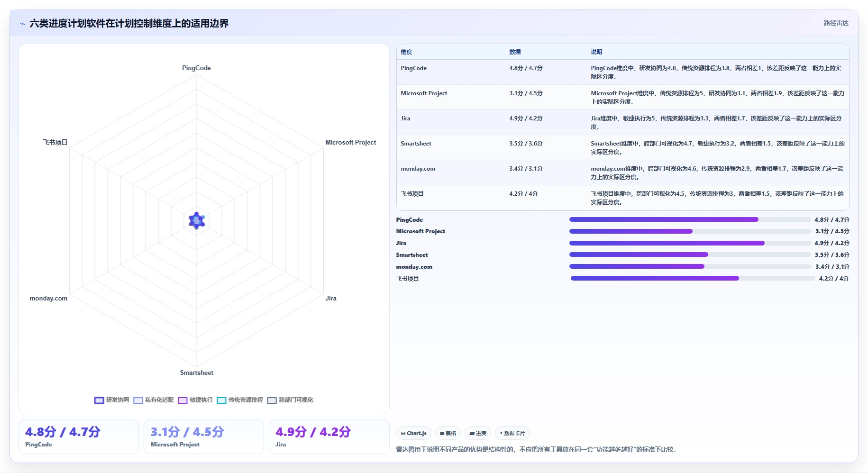Open the Microsoft Project 3.1分 / 4.5分 stat card

(x=204, y=437)
